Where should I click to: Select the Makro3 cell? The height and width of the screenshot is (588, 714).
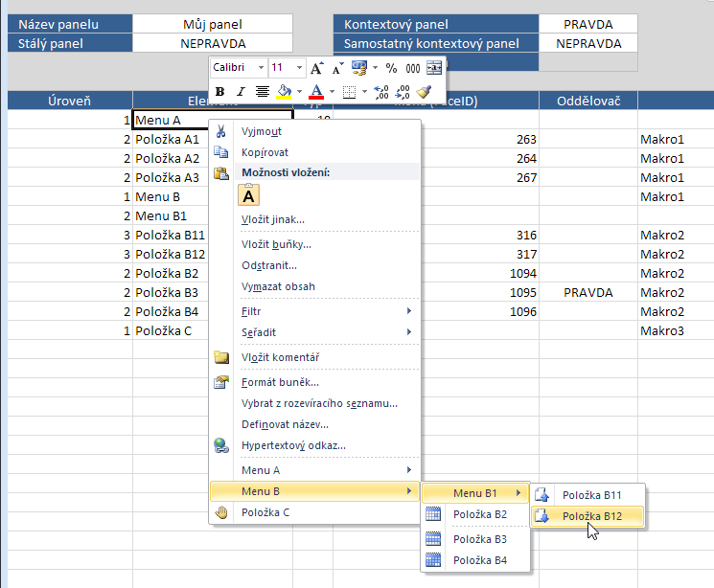pyautogui.click(x=676, y=330)
